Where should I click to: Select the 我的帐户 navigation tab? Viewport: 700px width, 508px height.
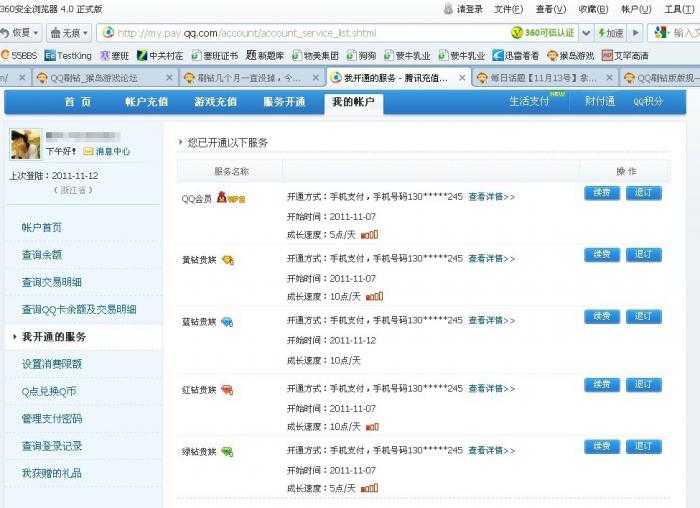pyautogui.click(x=353, y=102)
